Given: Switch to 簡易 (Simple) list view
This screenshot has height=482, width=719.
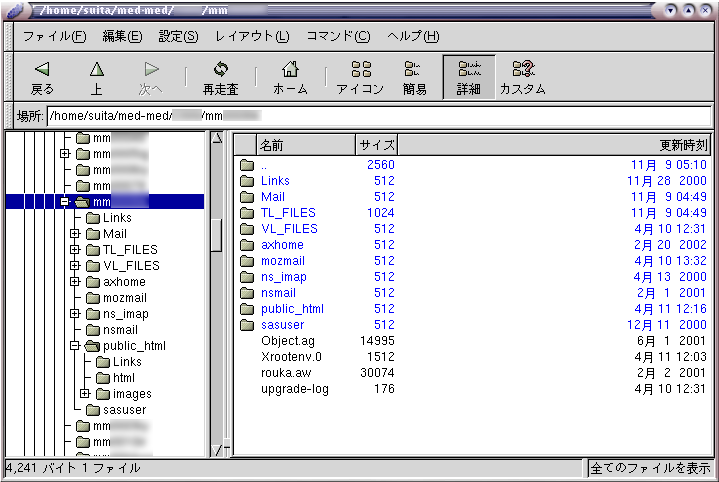Looking at the screenshot, I should click(414, 69).
